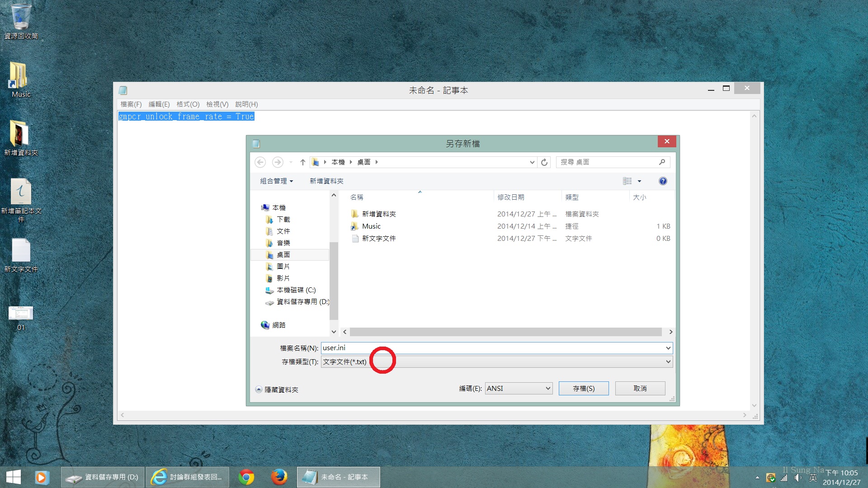Select 01 image desktop icon
This screenshot has width=868, height=488.
pyautogui.click(x=21, y=318)
